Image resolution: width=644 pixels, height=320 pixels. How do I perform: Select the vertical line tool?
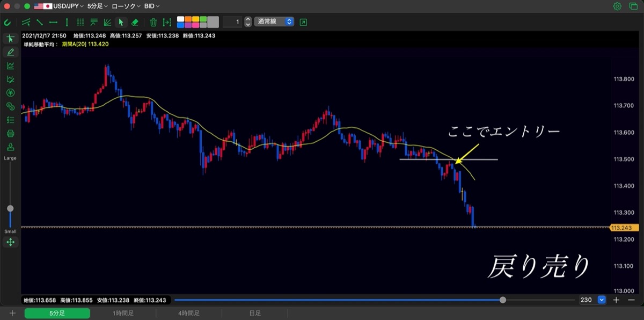(67, 22)
